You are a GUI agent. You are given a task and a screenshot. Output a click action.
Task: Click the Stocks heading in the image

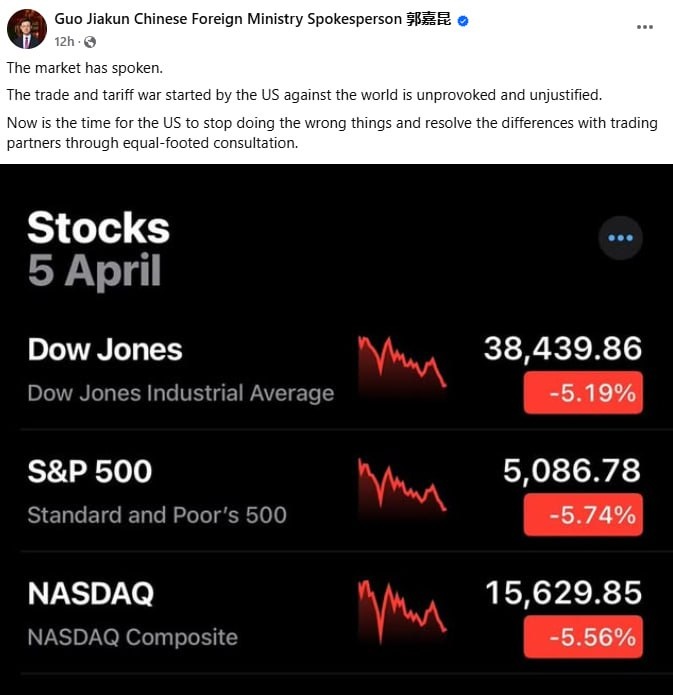[x=98, y=228]
